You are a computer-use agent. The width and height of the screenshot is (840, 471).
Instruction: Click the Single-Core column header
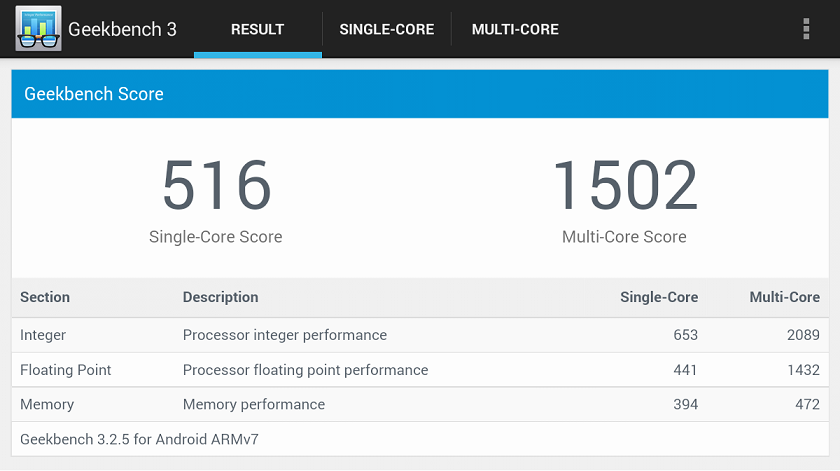click(659, 297)
